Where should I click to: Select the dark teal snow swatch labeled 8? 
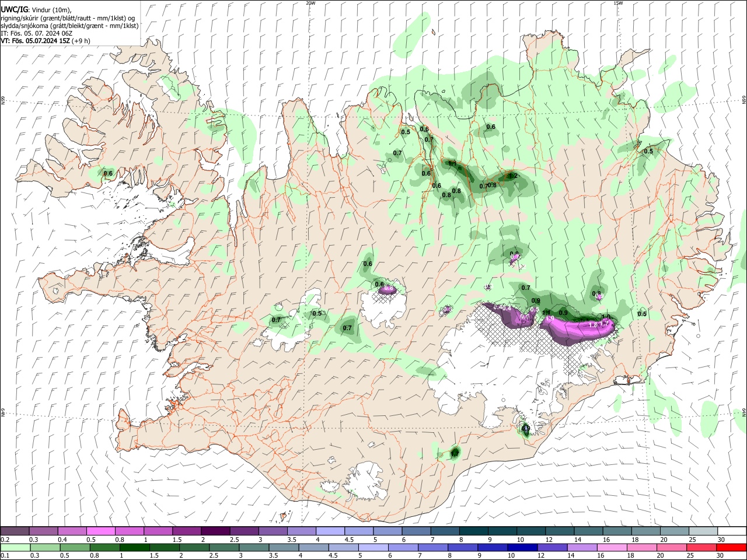(x=473, y=531)
